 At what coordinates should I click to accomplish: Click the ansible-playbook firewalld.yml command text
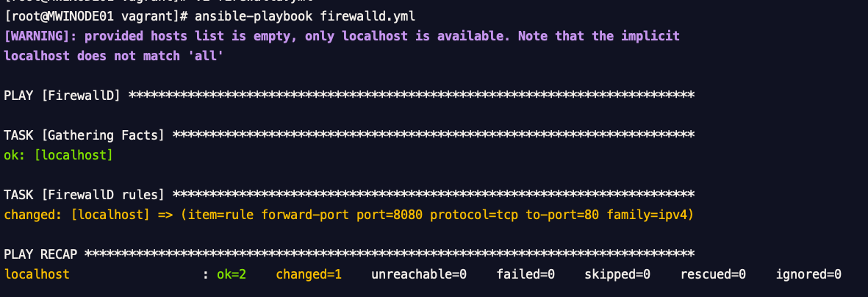pos(305,17)
